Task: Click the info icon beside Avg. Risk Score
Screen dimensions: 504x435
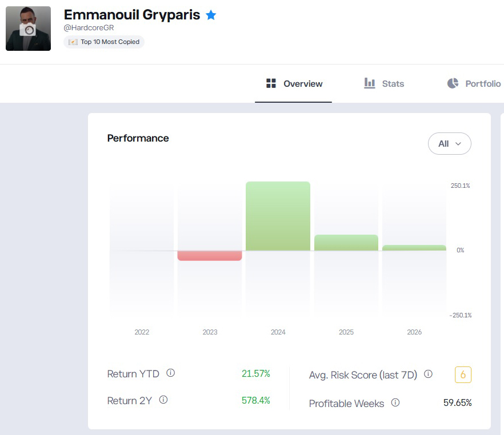Action: click(x=428, y=374)
